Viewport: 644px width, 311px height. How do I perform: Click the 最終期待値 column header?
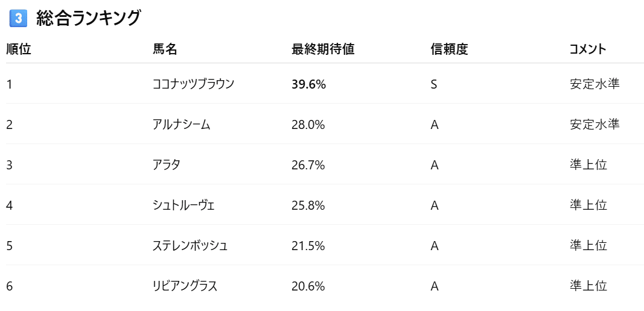click(322, 49)
